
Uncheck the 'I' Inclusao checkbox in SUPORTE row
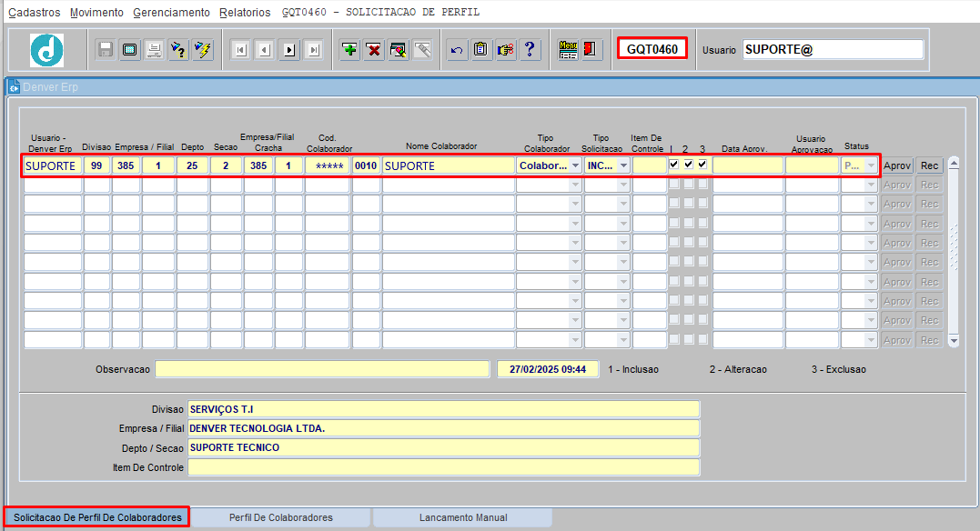[673, 165]
